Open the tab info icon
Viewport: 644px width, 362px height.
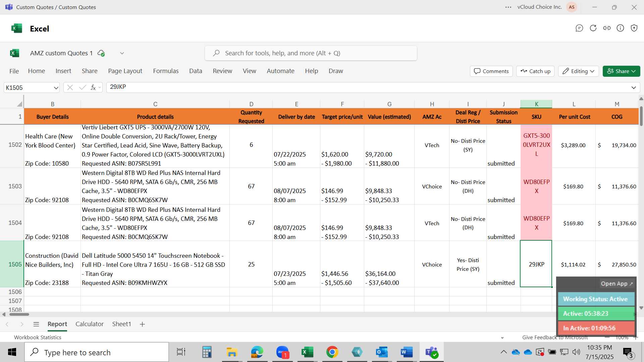[x=621, y=28]
